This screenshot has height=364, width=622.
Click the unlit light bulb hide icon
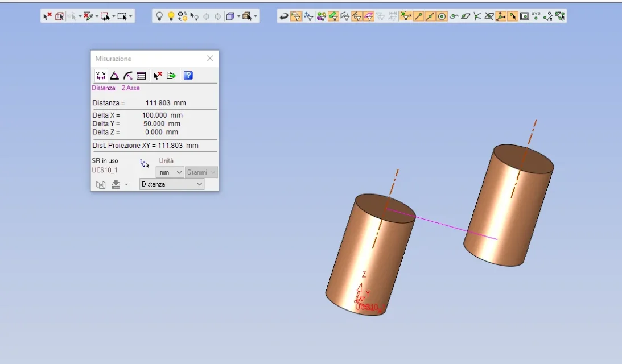click(x=159, y=16)
